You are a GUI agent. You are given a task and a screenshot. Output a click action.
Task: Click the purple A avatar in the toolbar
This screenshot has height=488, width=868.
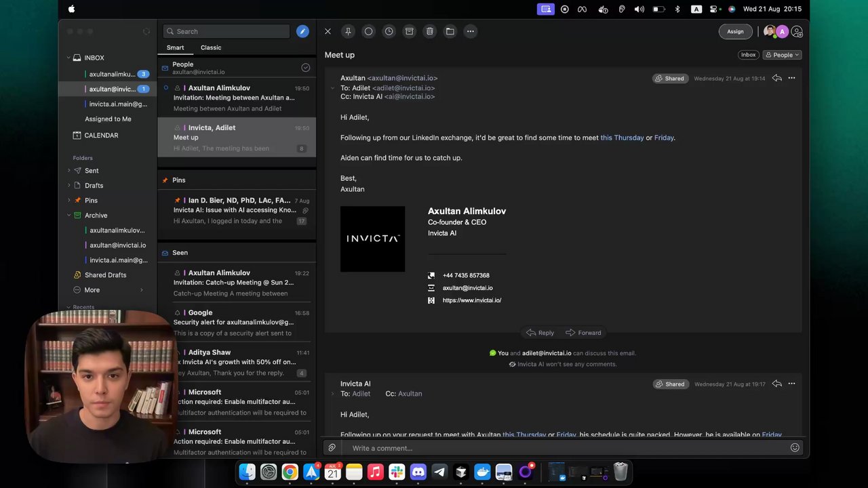click(x=783, y=31)
